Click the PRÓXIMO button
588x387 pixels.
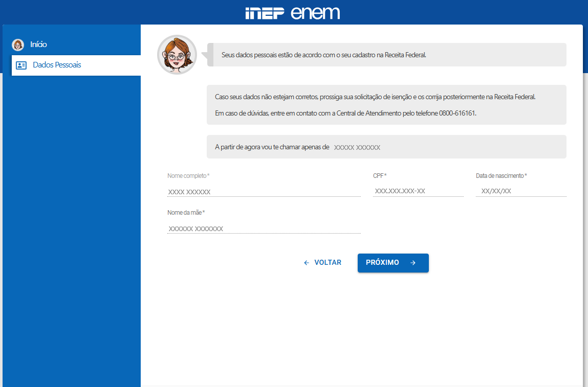pos(393,262)
